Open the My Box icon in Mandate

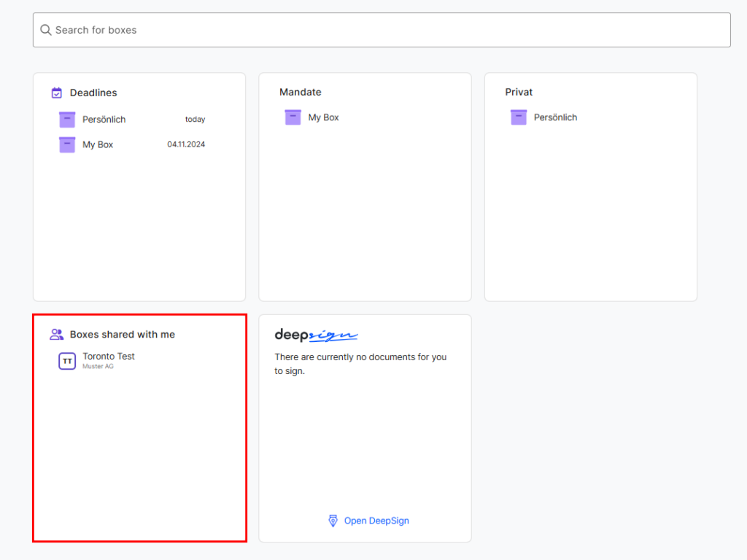click(293, 117)
